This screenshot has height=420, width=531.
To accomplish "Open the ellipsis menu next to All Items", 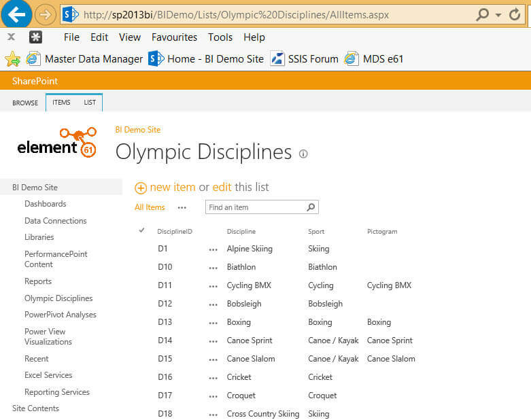I will coord(182,208).
